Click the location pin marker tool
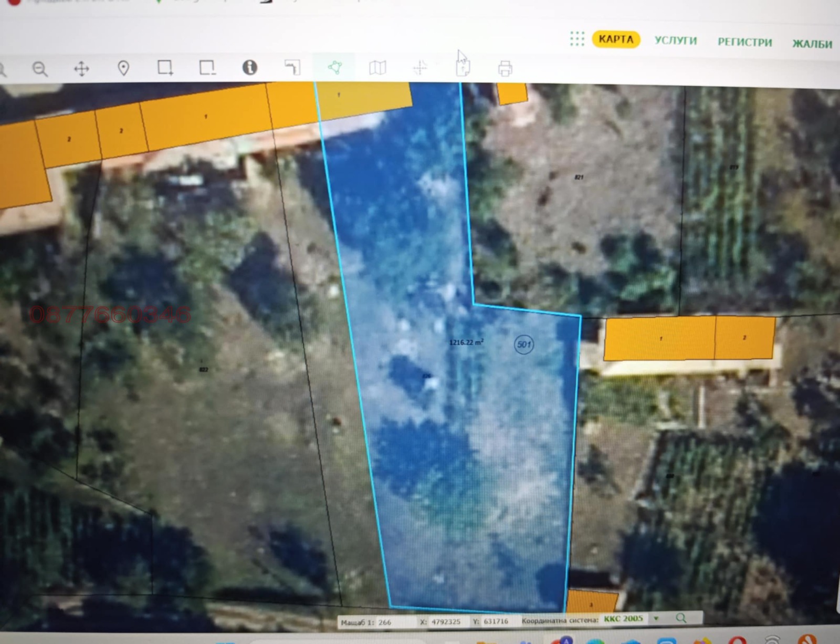Image resolution: width=840 pixels, height=644 pixels. [x=123, y=68]
